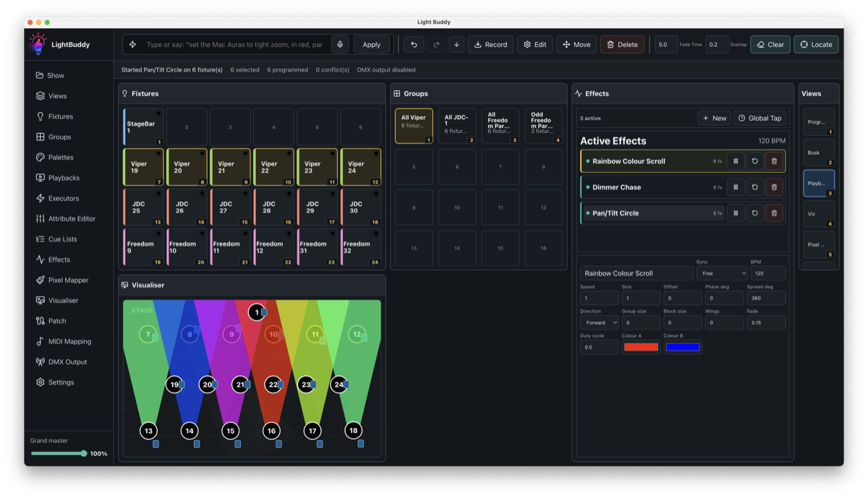
Task: Click the Fade Time field showing 5.0
Action: pyautogui.click(x=666, y=45)
